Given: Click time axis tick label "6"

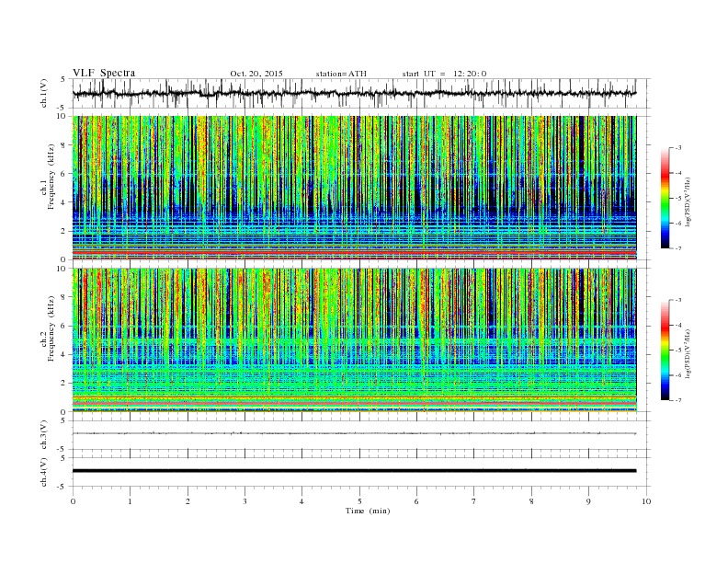Looking at the screenshot, I should (x=416, y=501).
